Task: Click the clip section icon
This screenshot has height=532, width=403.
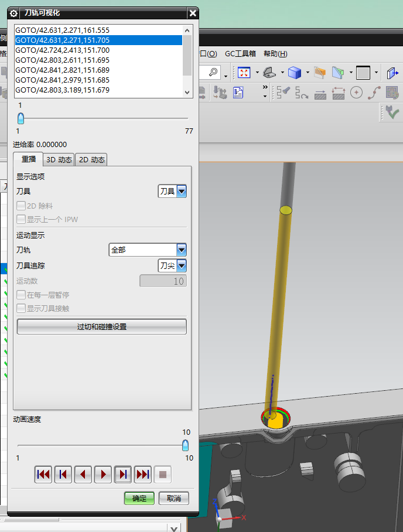Action: pos(320,72)
